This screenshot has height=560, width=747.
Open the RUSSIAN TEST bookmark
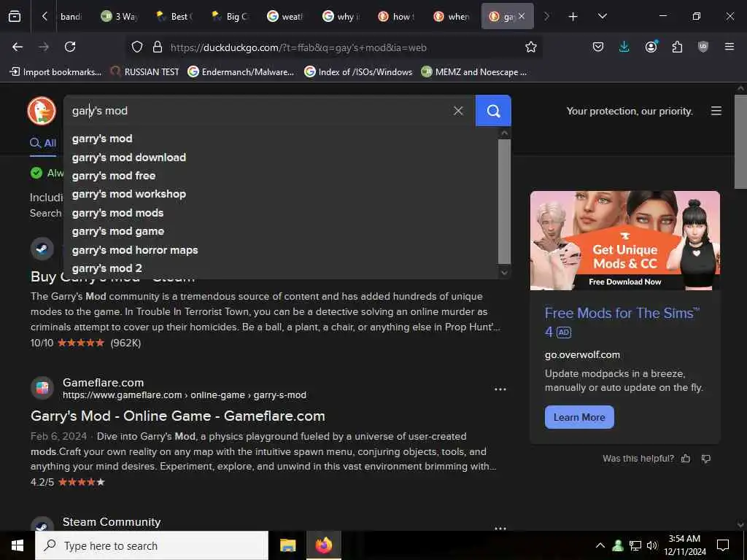[145, 72]
